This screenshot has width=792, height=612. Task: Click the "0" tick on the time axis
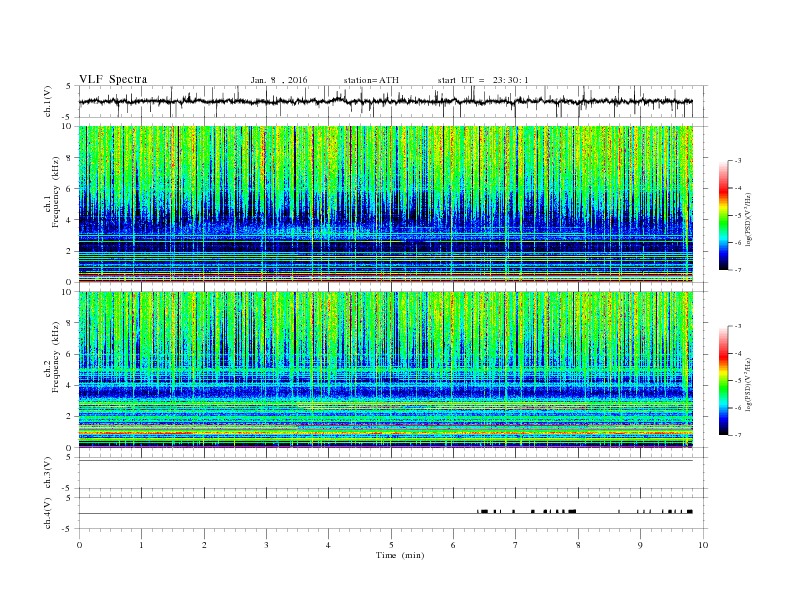(x=79, y=545)
